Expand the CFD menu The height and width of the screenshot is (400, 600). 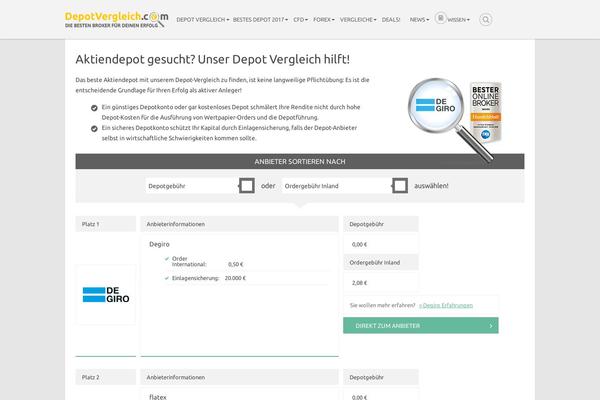(x=300, y=20)
